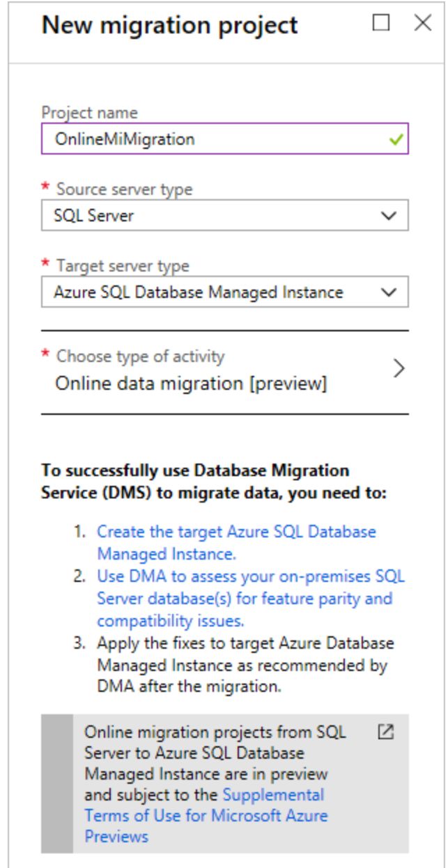Screen dimensions: 448x868
Task: Click the Target server type label
Action: coord(123,266)
